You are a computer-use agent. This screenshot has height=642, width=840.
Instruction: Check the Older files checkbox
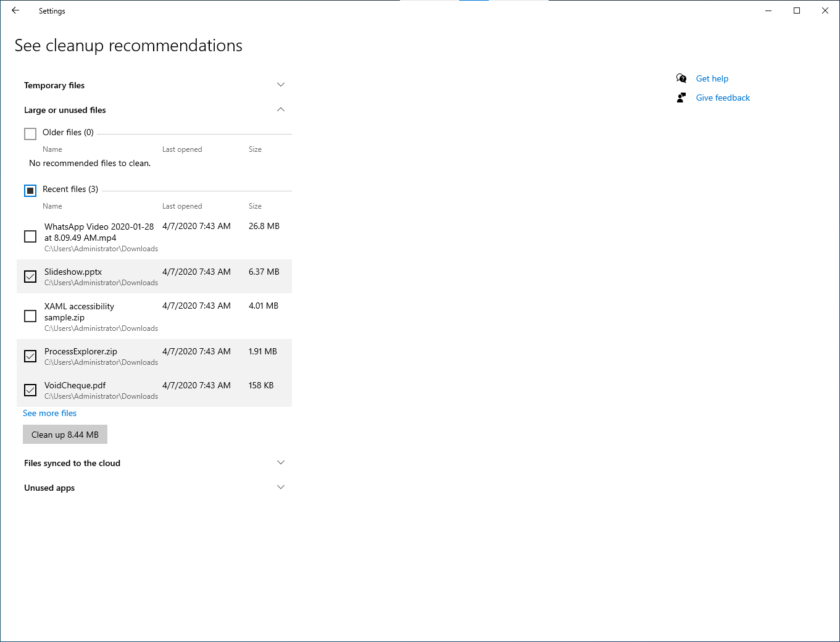click(x=30, y=133)
